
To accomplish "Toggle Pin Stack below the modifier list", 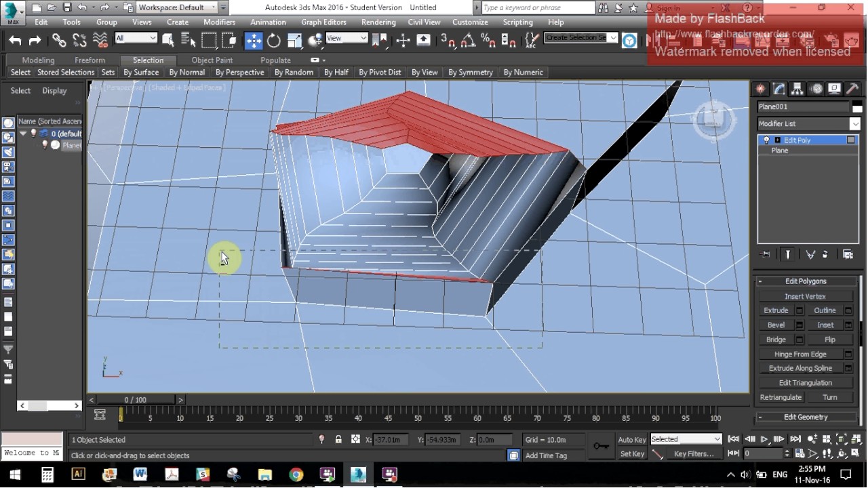I will pos(766,254).
